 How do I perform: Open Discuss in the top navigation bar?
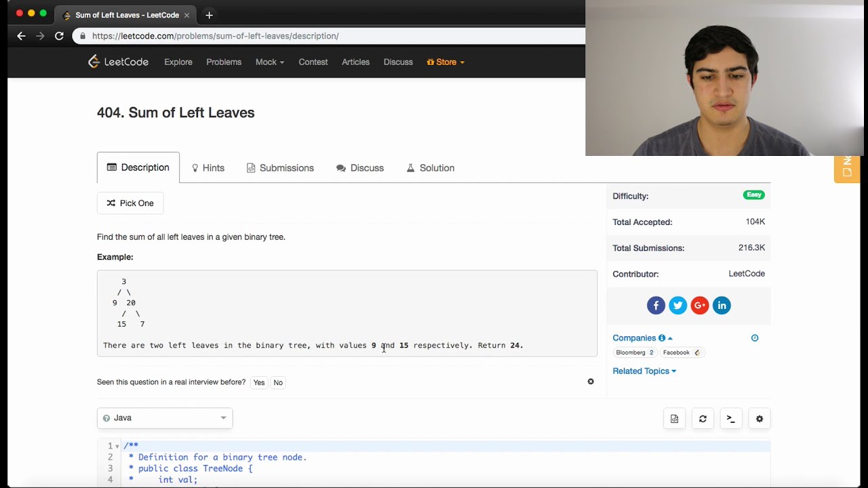[398, 62]
